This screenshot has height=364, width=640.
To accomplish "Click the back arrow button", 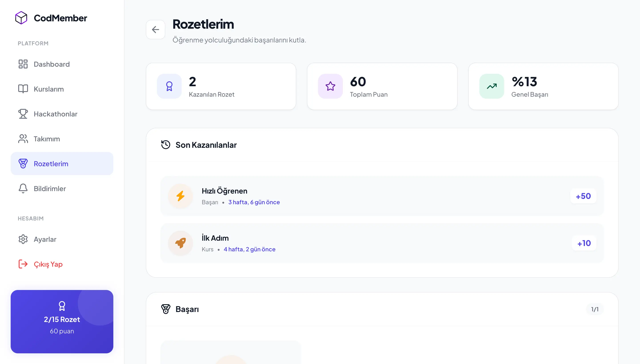I will tap(155, 30).
